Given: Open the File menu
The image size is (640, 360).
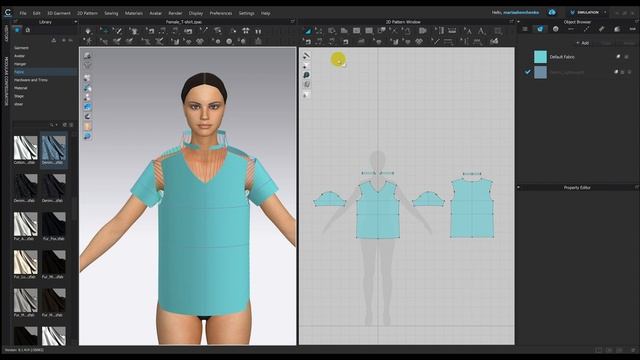Looking at the screenshot, I should 23,13.
